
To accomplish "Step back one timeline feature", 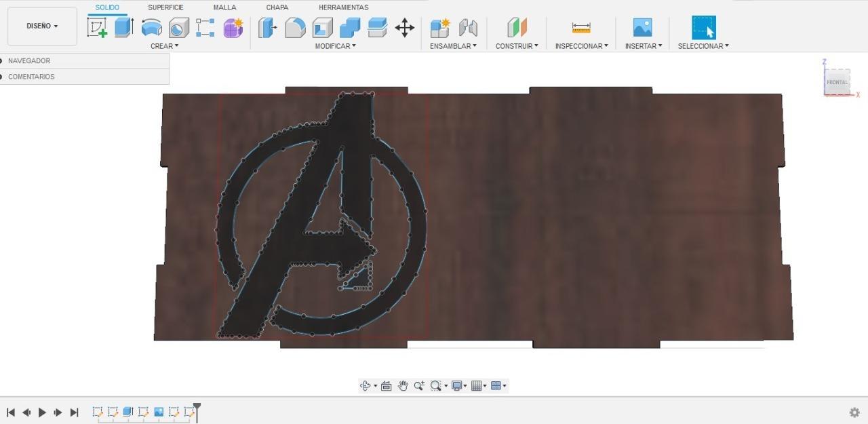I will [x=26, y=412].
